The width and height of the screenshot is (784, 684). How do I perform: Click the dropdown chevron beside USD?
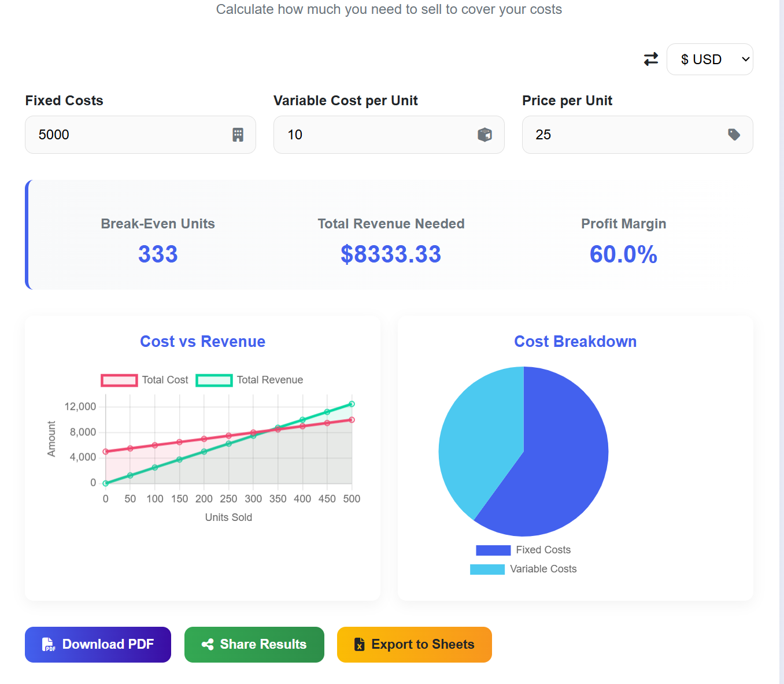point(745,59)
